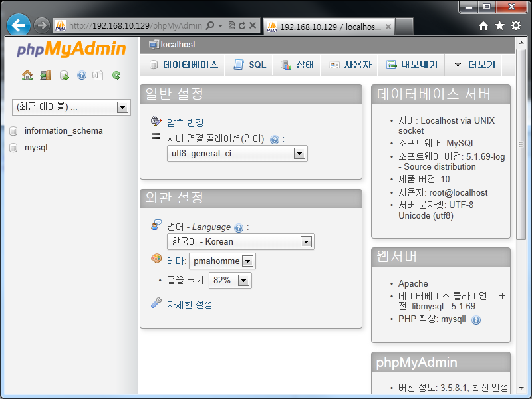Screen dimensions: 532x399
Task: Click 'Apache' web server text
Action: coord(413,284)
